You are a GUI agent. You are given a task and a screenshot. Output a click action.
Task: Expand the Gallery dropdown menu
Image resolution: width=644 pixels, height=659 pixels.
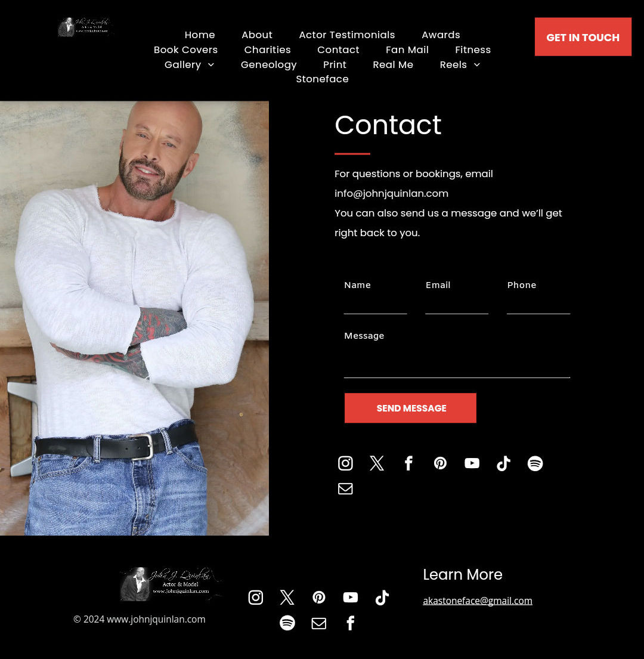pyautogui.click(x=190, y=65)
